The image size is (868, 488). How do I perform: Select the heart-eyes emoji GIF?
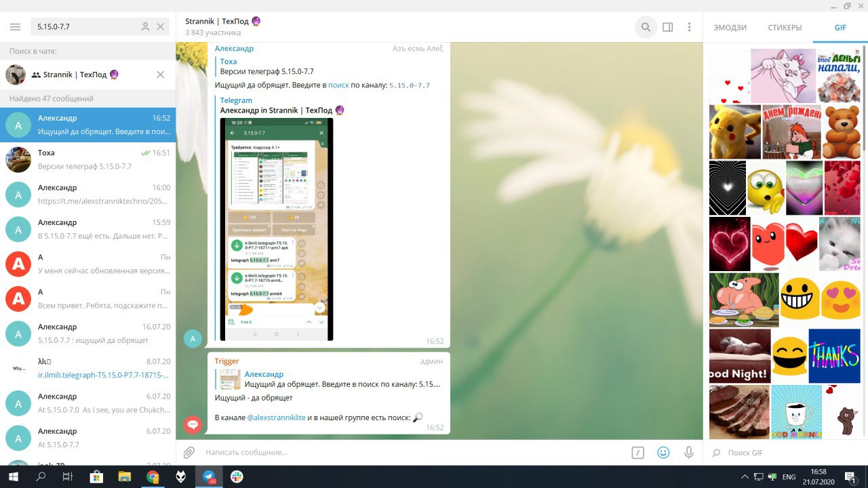[x=841, y=299]
